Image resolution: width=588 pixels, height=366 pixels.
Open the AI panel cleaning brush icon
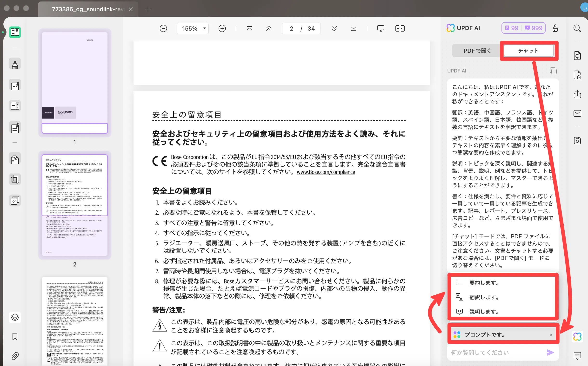pyautogui.click(x=555, y=28)
